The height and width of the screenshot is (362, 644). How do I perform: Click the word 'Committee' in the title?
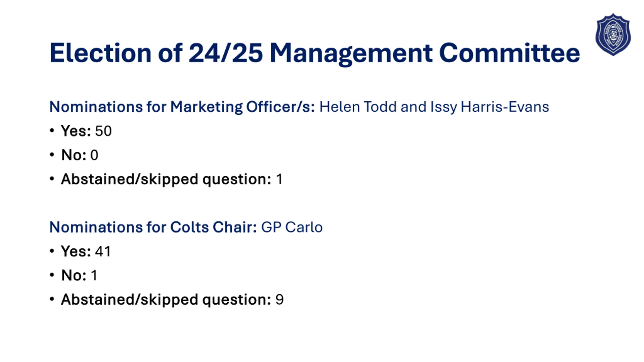pos(510,53)
